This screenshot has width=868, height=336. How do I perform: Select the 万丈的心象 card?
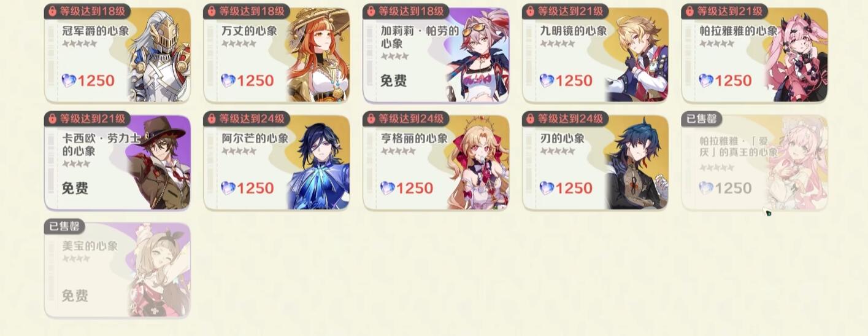[x=277, y=55]
